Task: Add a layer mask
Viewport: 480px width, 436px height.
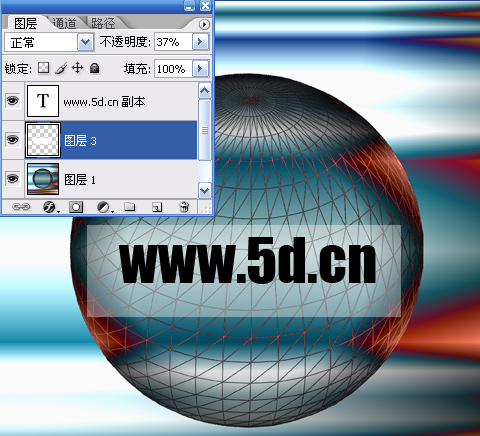Action: click(x=76, y=207)
